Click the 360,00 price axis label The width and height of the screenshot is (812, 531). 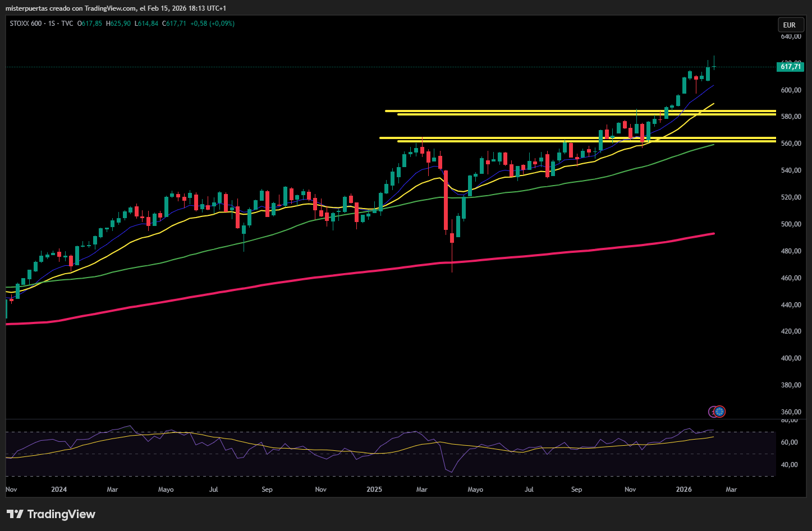pos(791,412)
